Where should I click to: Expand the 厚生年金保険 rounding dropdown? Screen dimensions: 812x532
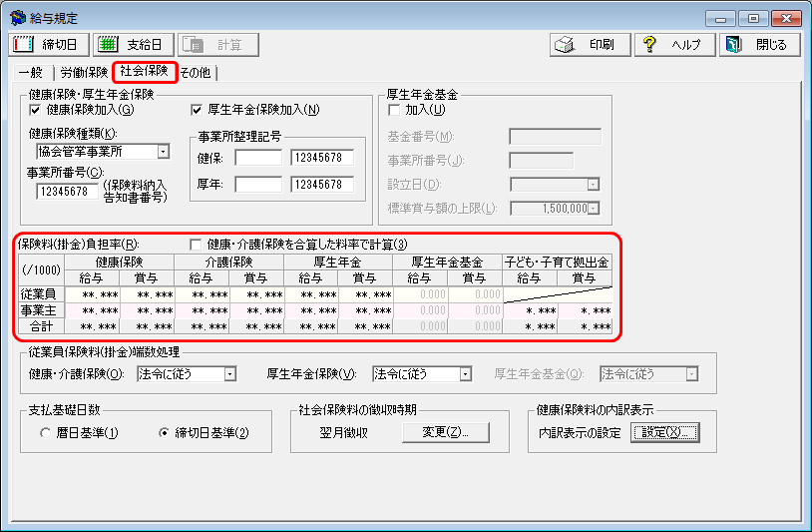pyautogui.click(x=465, y=374)
